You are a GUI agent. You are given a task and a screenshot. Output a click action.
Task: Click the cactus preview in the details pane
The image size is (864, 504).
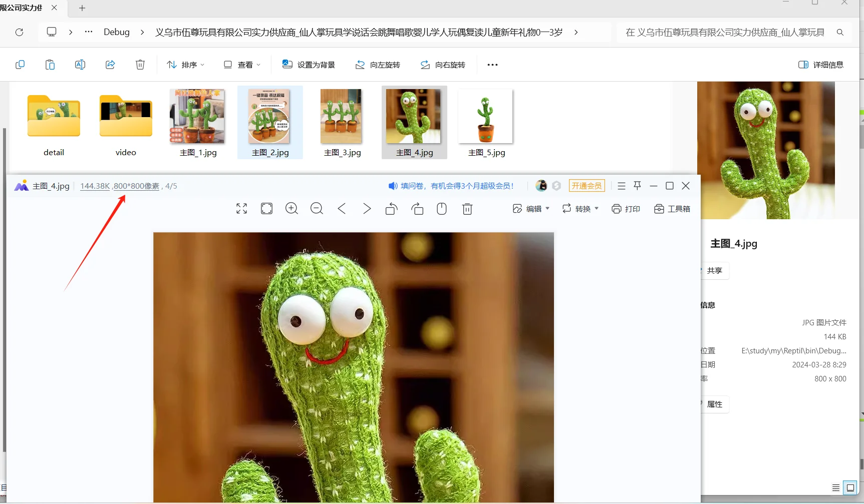point(766,150)
